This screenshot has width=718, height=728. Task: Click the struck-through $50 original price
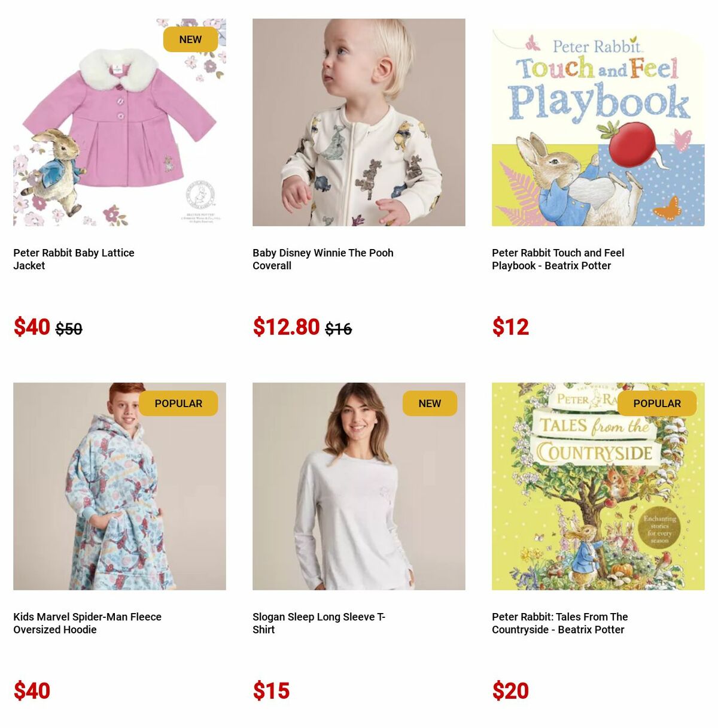click(x=69, y=329)
